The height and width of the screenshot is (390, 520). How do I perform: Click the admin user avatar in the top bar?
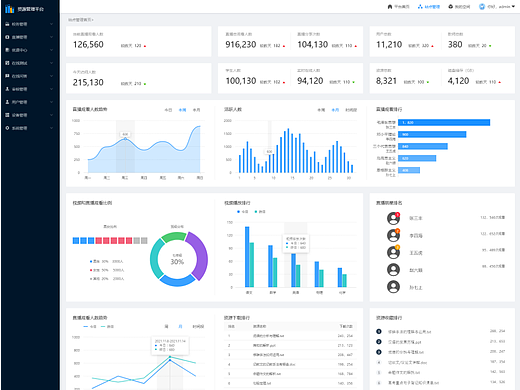[x=482, y=7]
